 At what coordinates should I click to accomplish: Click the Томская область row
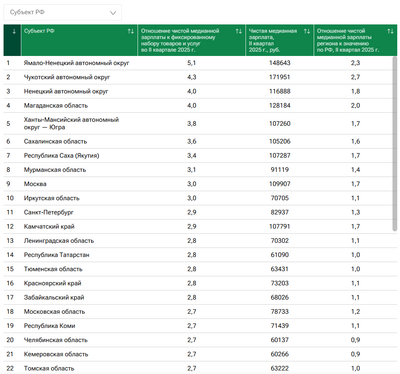click(198, 368)
